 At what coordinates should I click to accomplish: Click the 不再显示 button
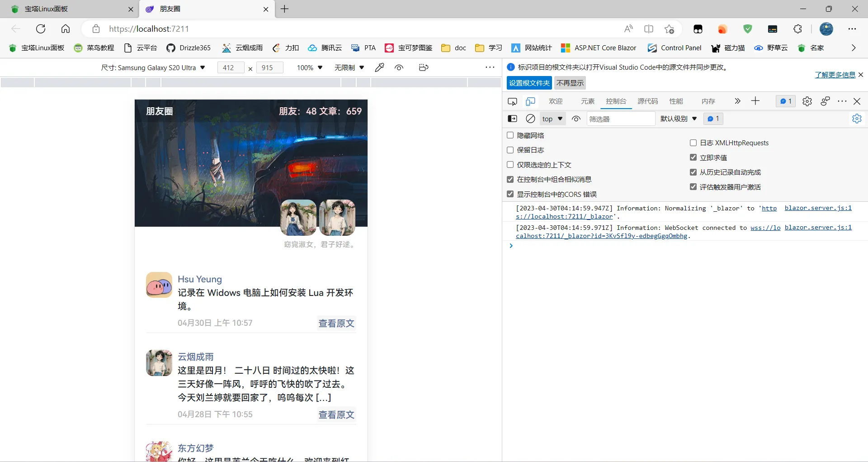[x=570, y=83]
